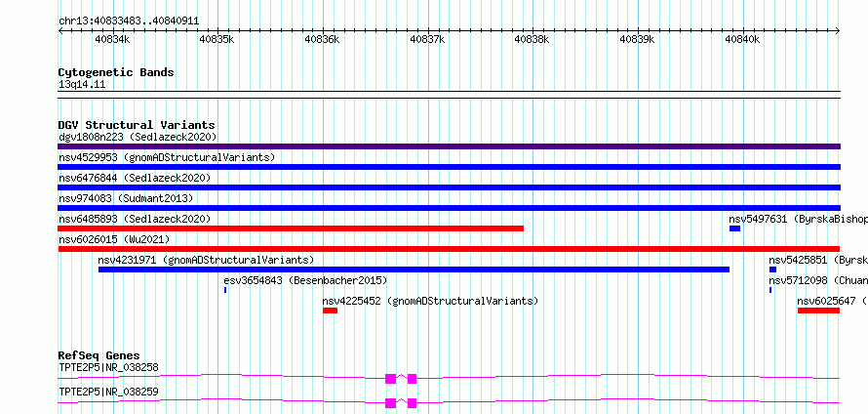Click the first exon box of NR_038258
868x414 pixels.
click(x=391, y=379)
